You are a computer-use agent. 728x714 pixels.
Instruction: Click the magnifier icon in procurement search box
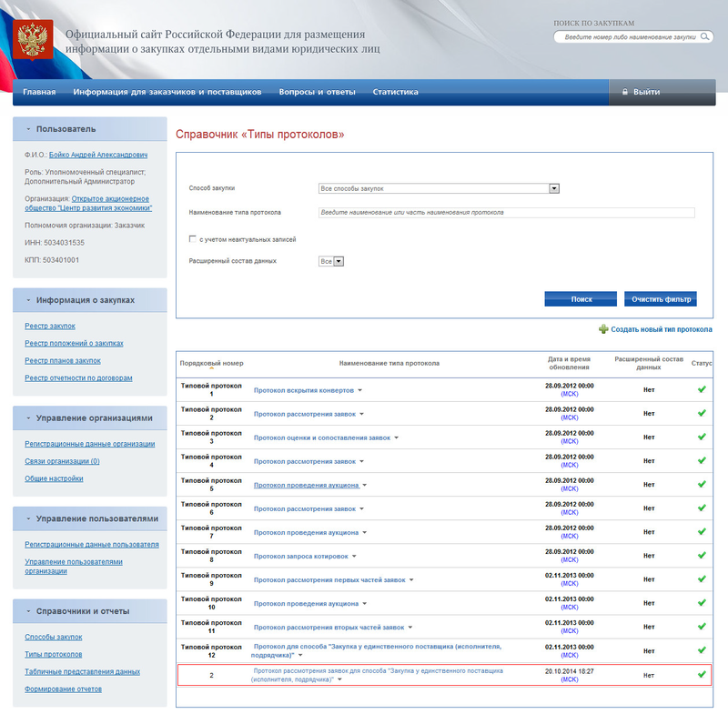click(x=704, y=37)
